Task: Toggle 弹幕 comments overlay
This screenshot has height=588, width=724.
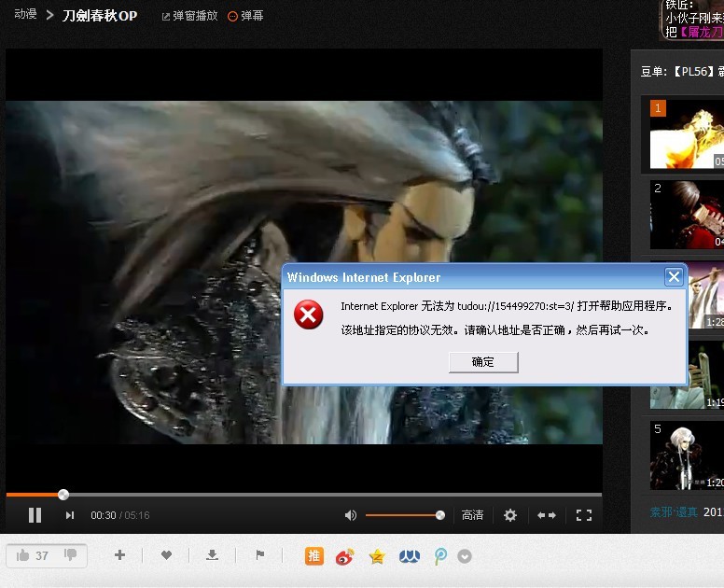Action: tap(245, 16)
